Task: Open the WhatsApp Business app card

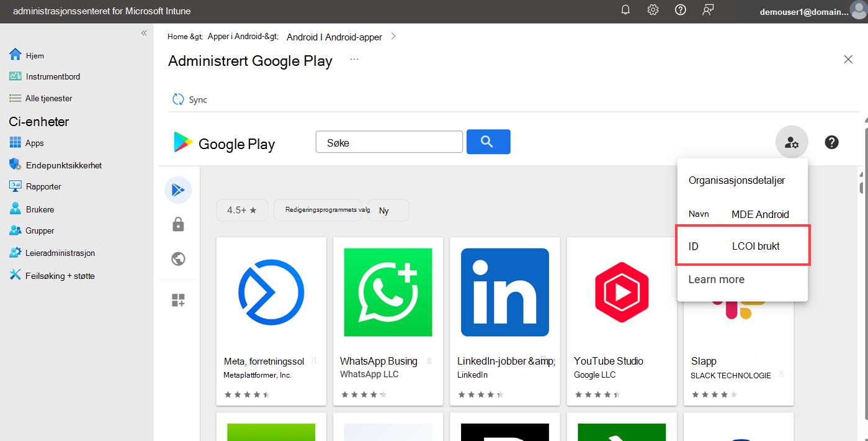Action: [388, 321]
